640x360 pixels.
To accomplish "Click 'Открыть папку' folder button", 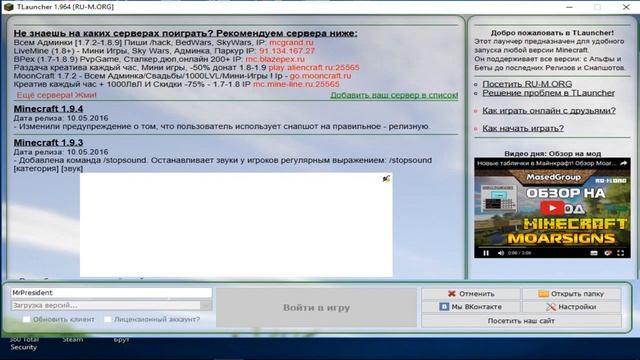I will (571, 293).
